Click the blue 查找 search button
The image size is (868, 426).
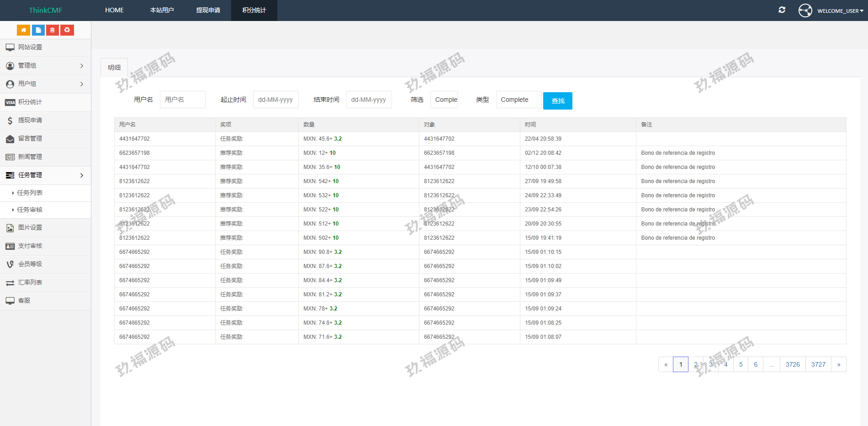click(557, 101)
